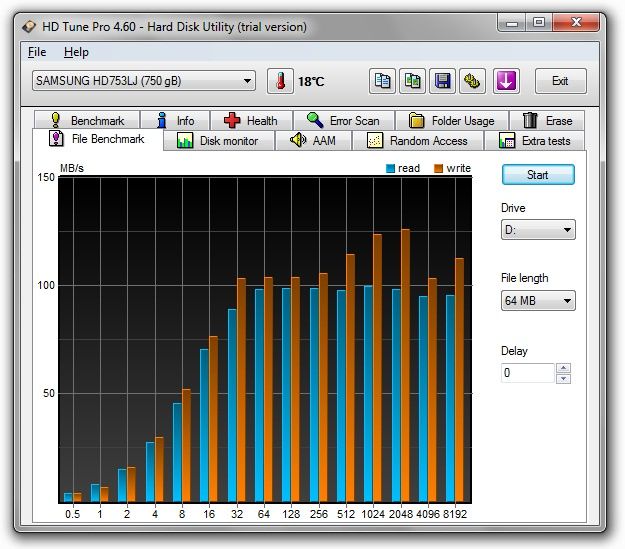
Task: Click the HD Tune title bar app icon
Action: click(29, 27)
